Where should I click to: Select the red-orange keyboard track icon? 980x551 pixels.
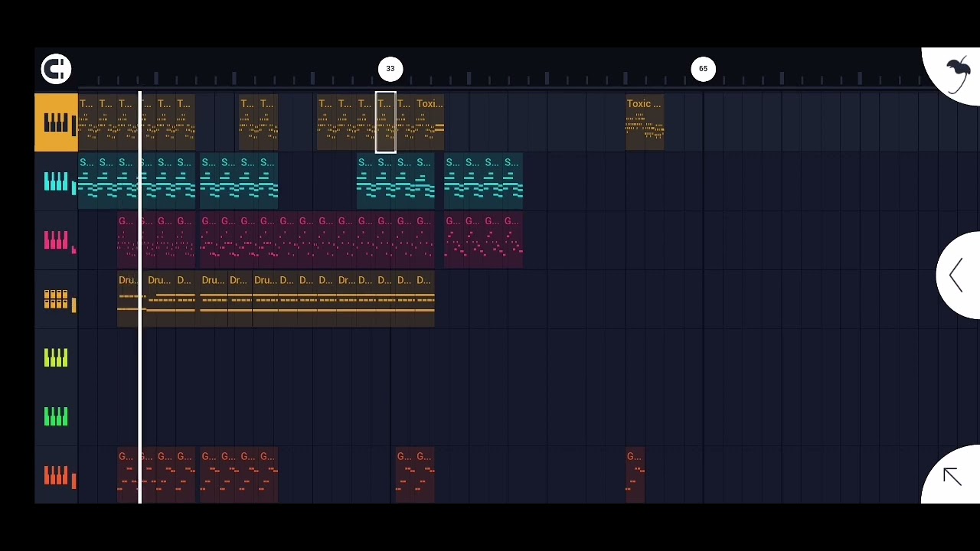(56, 476)
